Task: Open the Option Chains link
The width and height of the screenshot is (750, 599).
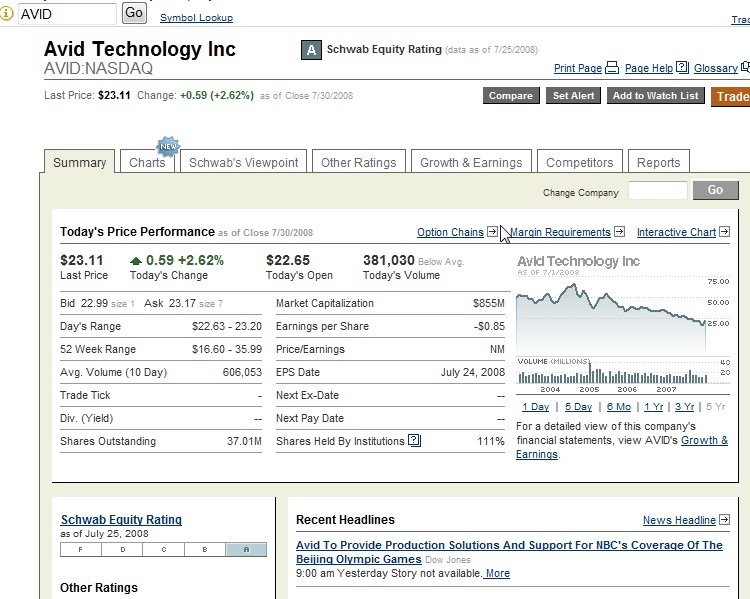Action: tap(450, 232)
